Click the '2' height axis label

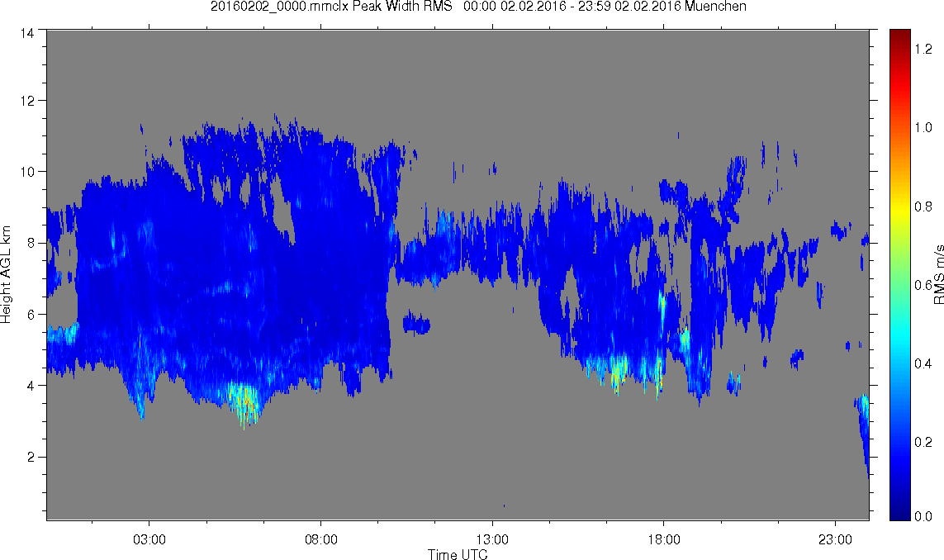point(30,457)
